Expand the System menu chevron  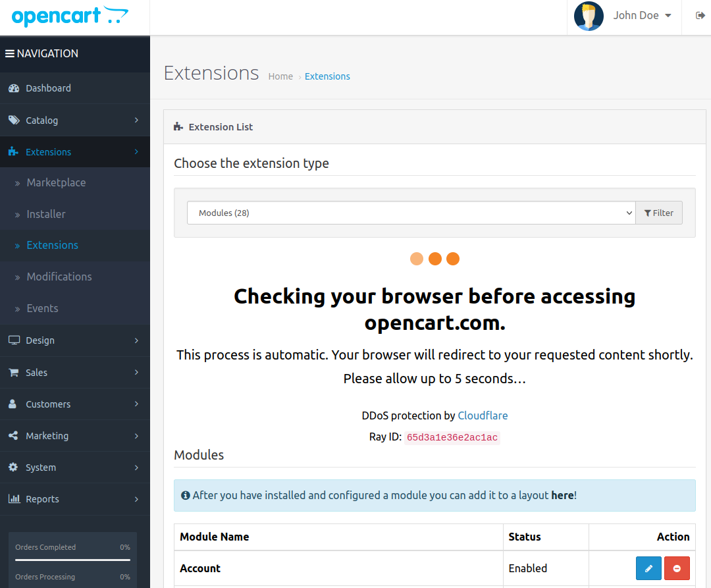coord(136,468)
